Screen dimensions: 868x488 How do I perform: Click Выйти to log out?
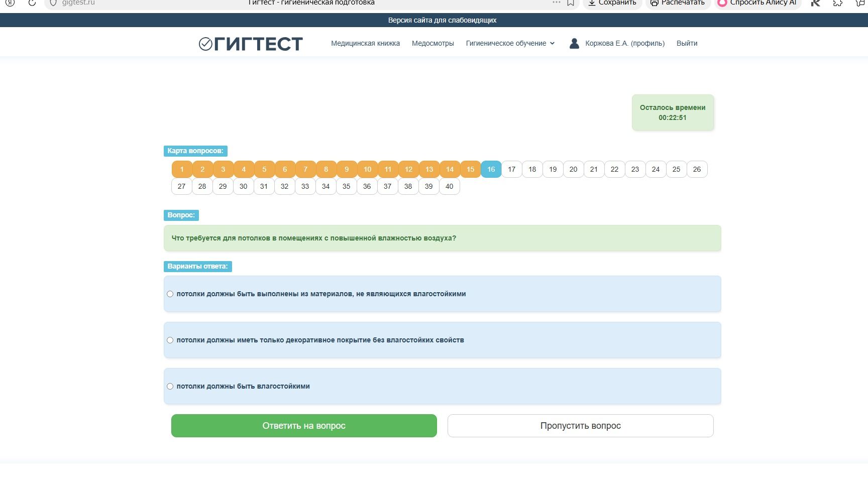[x=687, y=43]
